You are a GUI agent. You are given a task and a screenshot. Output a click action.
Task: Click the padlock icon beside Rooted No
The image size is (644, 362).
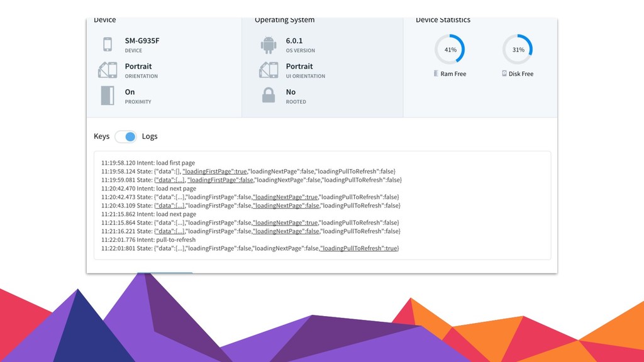268,96
